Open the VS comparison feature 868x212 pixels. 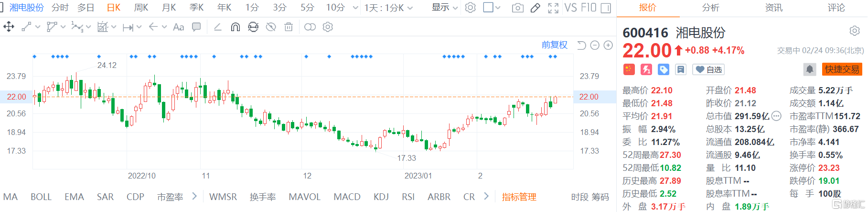571,8
